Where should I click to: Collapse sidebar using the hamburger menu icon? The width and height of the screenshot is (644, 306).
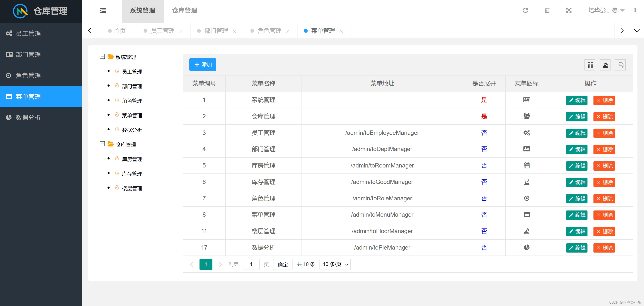click(x=103, y=10)
